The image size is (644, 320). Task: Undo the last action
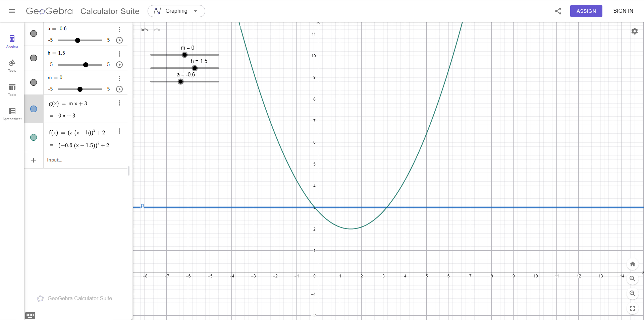[145, 30]
